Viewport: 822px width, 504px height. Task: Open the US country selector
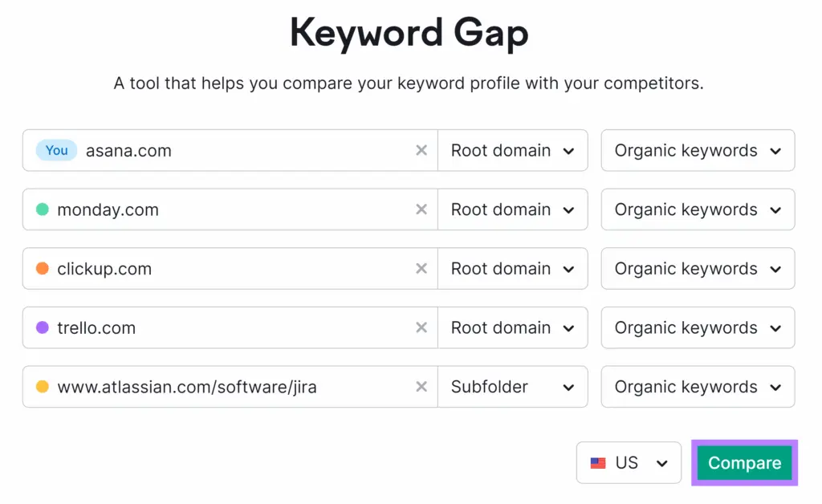point(629,463)
